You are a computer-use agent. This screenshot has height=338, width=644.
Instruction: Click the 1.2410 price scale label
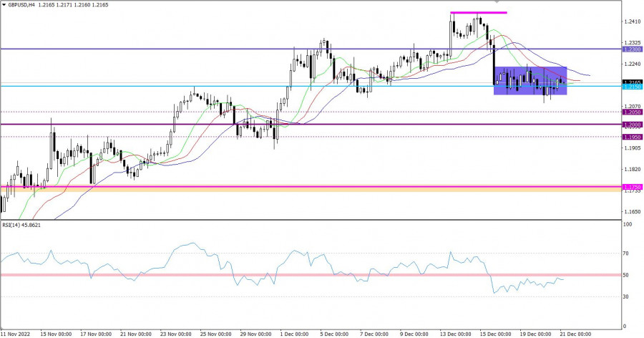coord(632,22)
